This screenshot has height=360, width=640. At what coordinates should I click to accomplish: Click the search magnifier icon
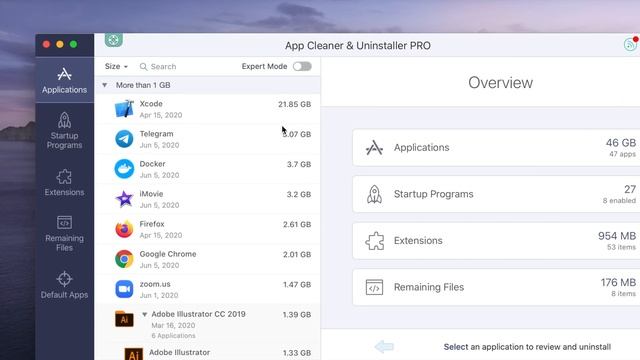[143, 67]
